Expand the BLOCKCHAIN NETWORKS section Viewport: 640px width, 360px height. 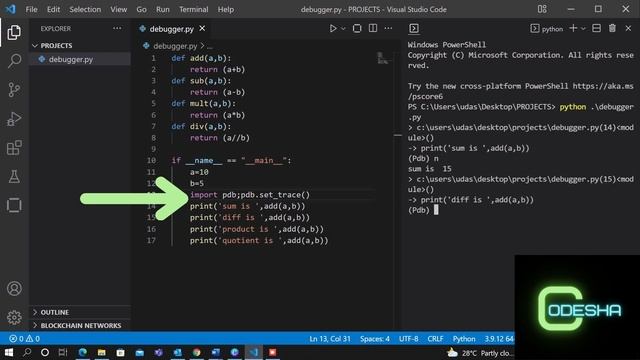click(80, 325)
